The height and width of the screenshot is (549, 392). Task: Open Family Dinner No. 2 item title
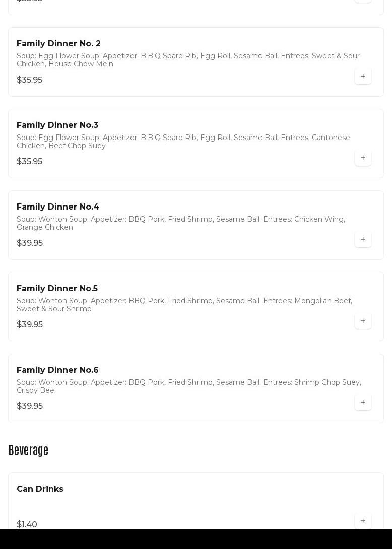58,44
